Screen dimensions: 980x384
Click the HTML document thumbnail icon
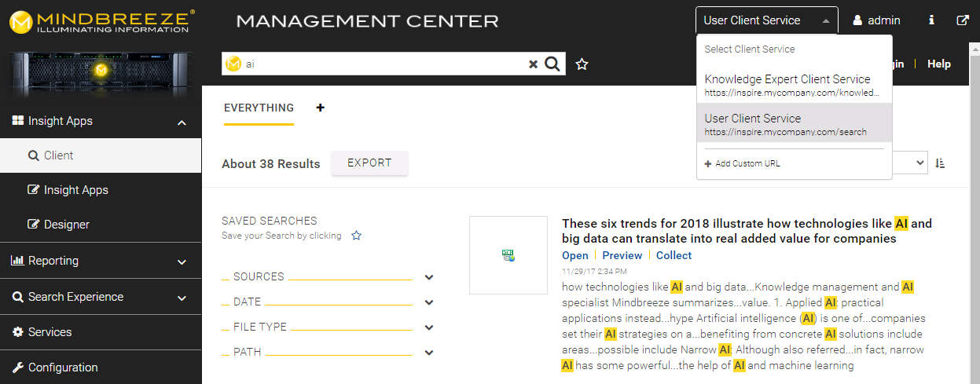(x=508, y=254)
